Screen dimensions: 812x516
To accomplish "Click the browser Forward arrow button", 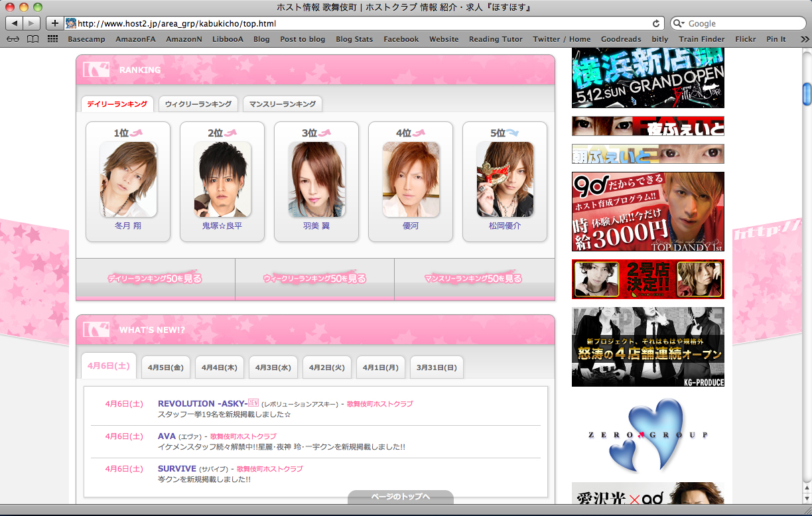I will (32, 23).
